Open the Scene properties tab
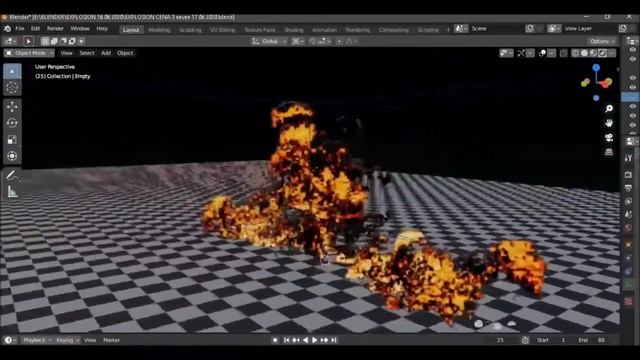The height and width of the screenshot is (360, 640). (629, 214)
